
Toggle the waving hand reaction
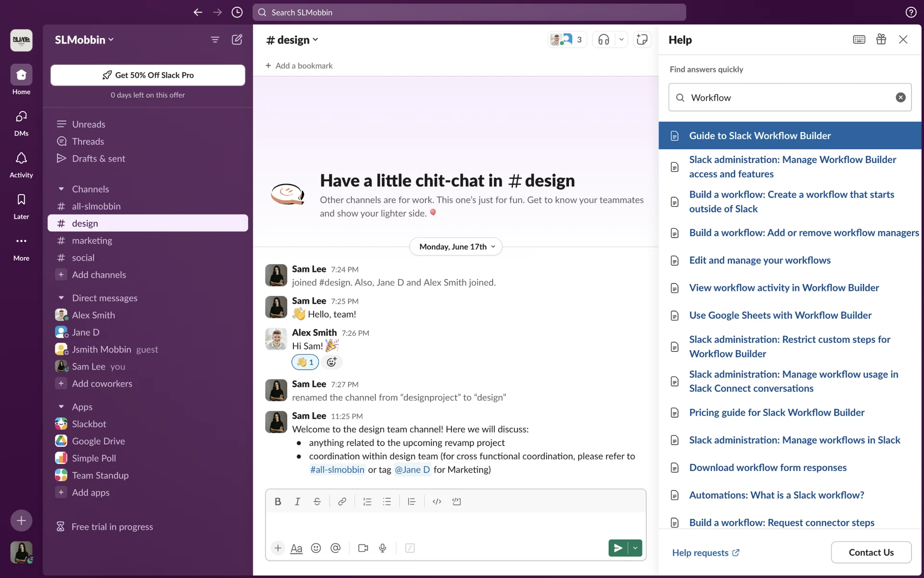coord(305,362)
